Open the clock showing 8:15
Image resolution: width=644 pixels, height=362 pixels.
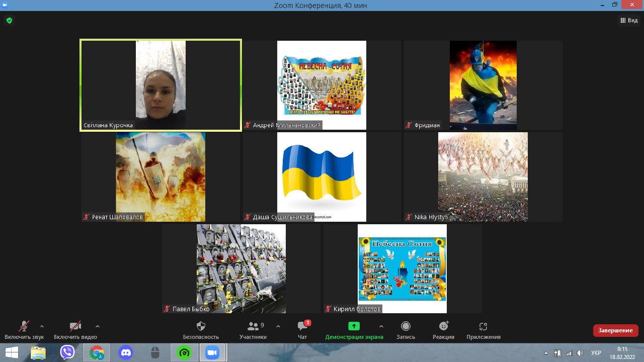(622, 352)
